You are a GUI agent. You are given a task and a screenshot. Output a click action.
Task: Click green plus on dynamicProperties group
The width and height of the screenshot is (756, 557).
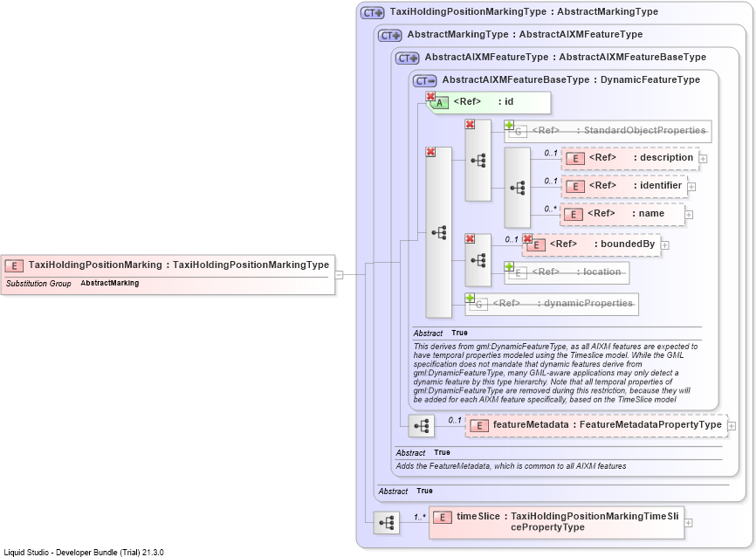click(470, 298)
